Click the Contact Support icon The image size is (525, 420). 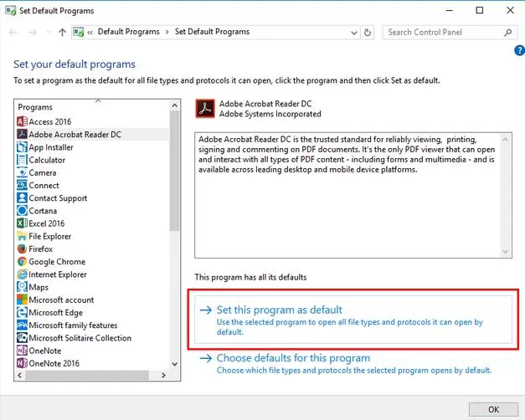22,197
